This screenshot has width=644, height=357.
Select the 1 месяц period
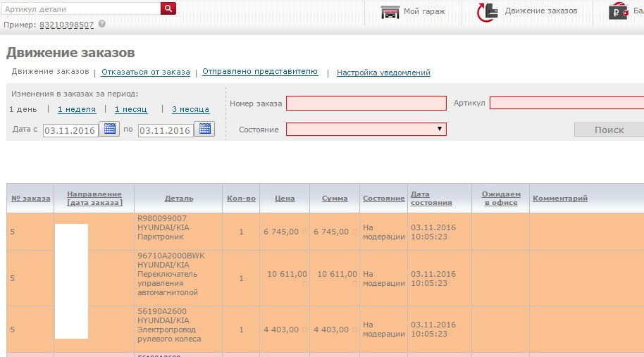[131, 110]
